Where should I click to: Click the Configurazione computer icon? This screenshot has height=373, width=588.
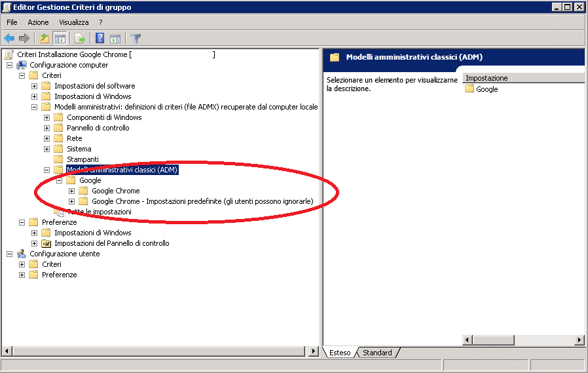tap(22, 65)
